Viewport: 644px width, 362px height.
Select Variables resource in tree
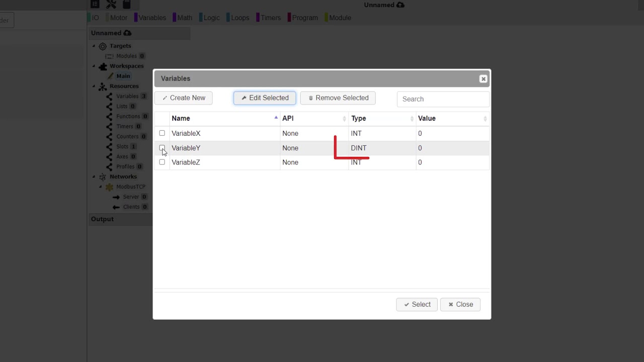click(x=127, y=97)
